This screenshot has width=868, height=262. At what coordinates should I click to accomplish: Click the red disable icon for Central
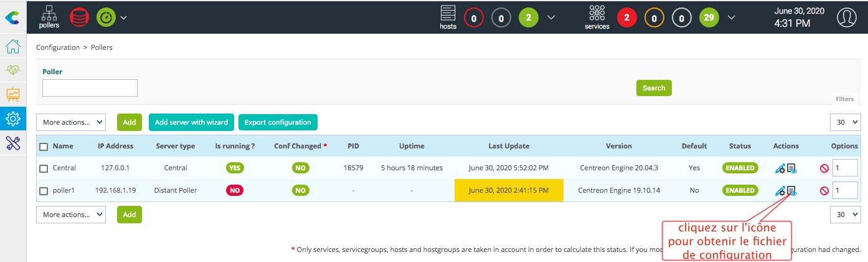click(824, 168)
